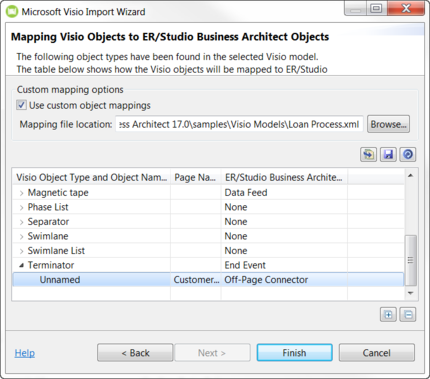Expand the Separator row
Screen dimensions: 430x379
(21, 222)
